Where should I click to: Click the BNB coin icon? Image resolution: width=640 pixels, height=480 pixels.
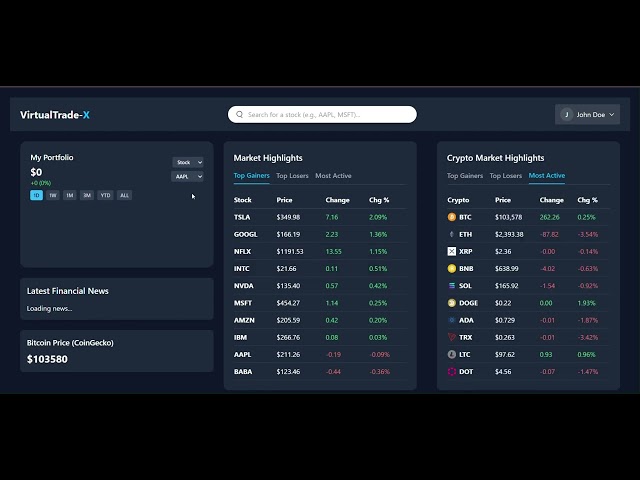coord(451,269)
